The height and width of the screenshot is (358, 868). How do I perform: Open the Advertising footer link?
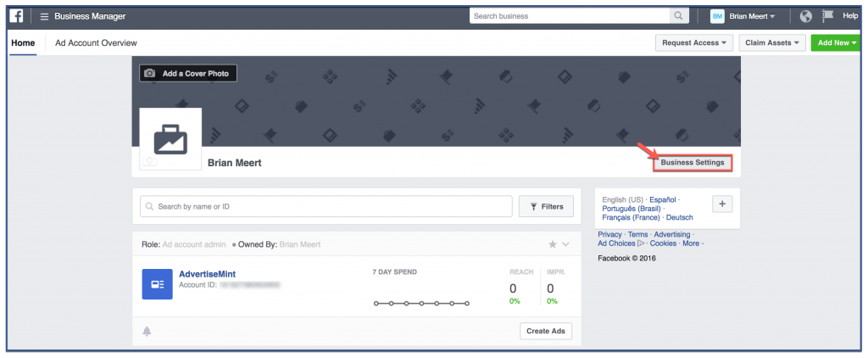pyautogui.click(x=672, y=234)
